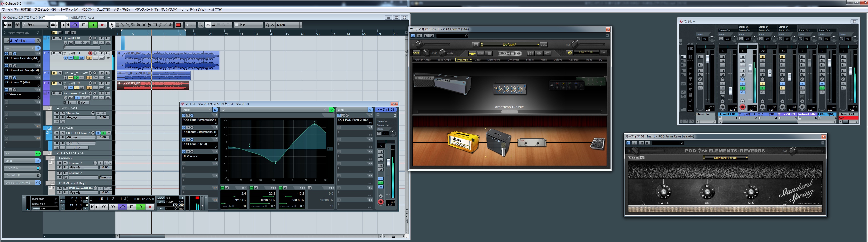Turn on the eq 4 band power button
The width and height of the screenshot is (868, 242).
pyautogui.click(x=310, y=188)
